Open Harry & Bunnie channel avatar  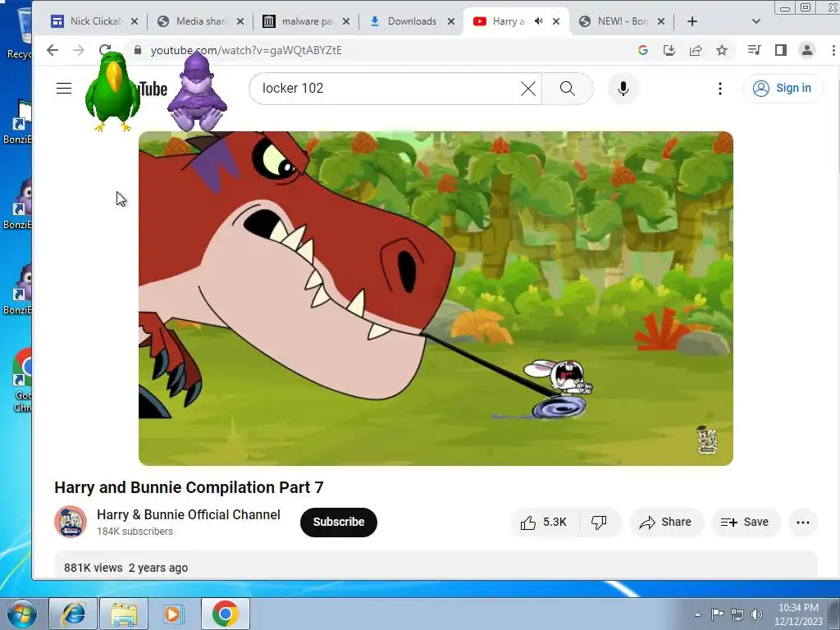(71, 522)
